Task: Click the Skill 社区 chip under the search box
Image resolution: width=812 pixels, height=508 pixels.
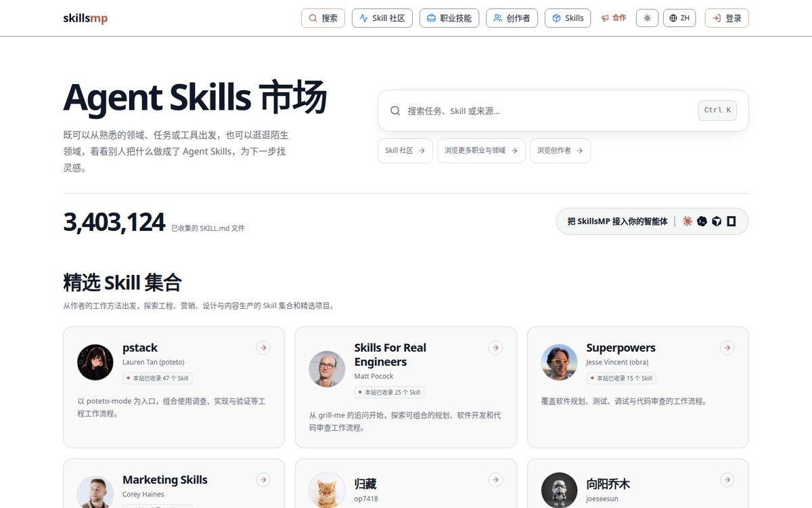Action: pos(405,150)
